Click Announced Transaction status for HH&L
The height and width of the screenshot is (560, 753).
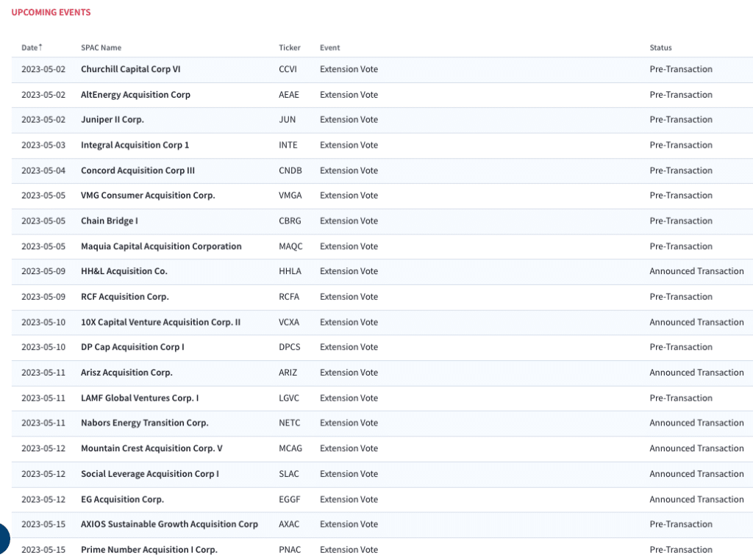697,271
